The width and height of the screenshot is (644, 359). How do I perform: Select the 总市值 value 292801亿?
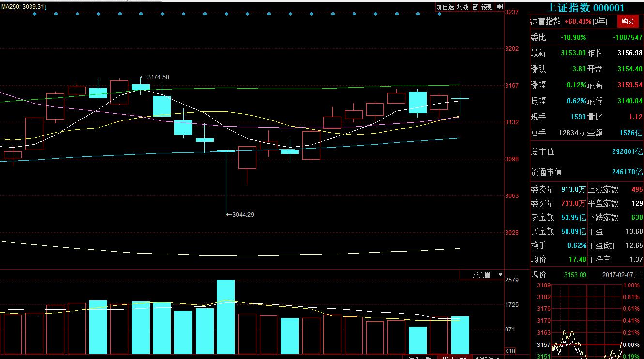[627, 151]
